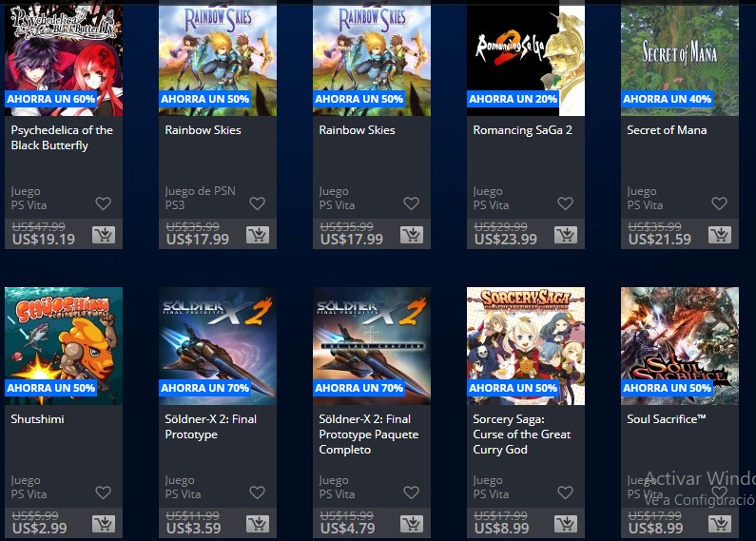Add PS3 Rainbow Skies to cart

258,235
